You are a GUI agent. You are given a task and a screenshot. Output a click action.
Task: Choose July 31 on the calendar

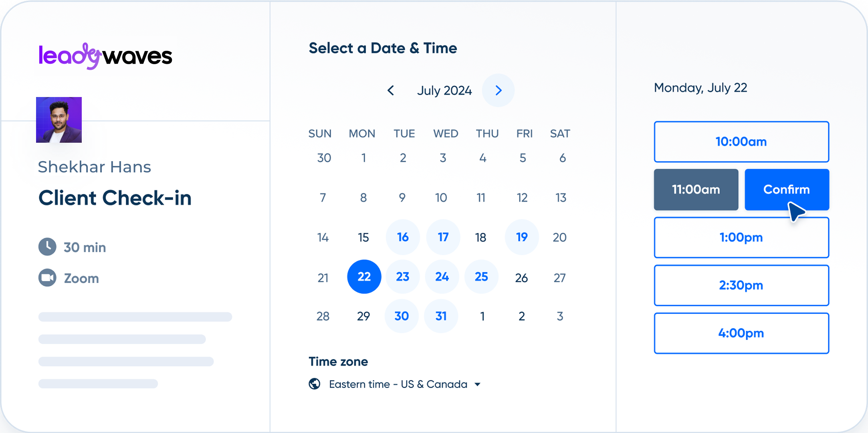[x=441, y=316]
